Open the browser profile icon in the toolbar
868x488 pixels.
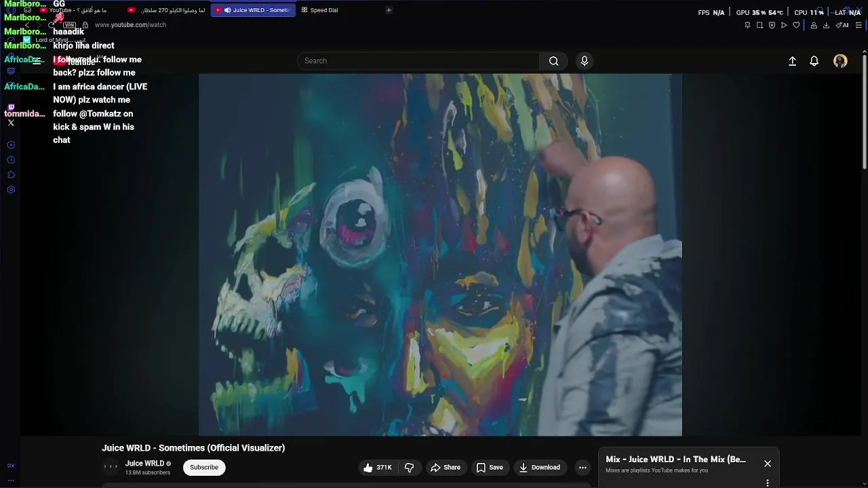(814, 25)
